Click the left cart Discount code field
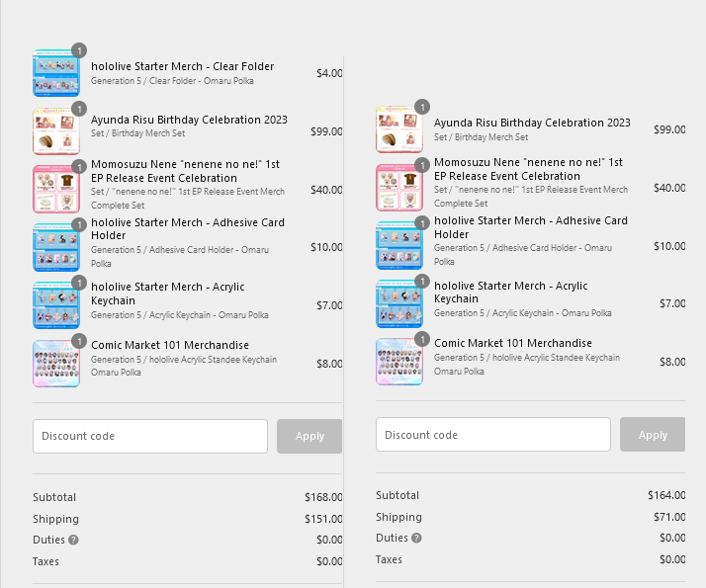706x588 pixels. pos(150,437)
